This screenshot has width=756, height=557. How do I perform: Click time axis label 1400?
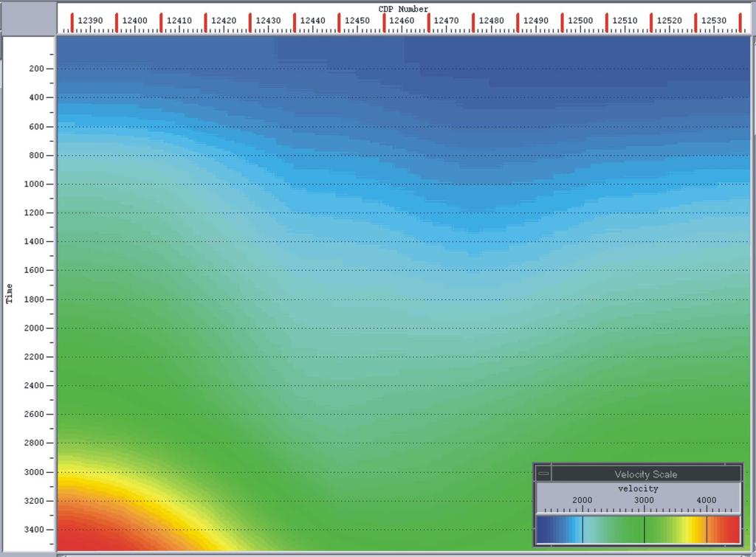coord(34,241)
